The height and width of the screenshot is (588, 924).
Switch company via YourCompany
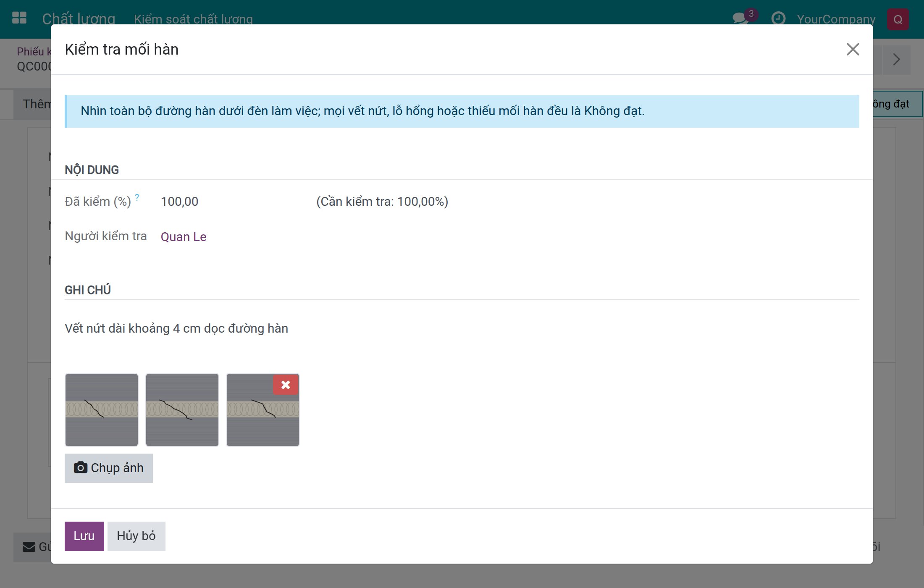pyautogui.click(x=836, y=19)
